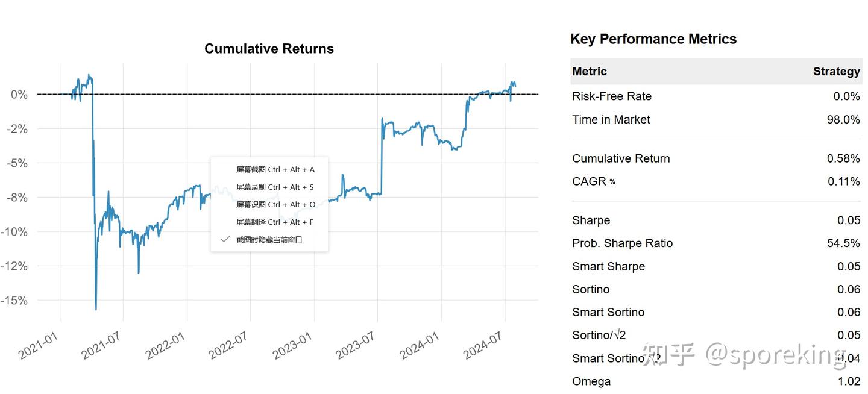Select the Cumulative Return table row label
Viewport: 868px width, 394px height.
[621, 159]
